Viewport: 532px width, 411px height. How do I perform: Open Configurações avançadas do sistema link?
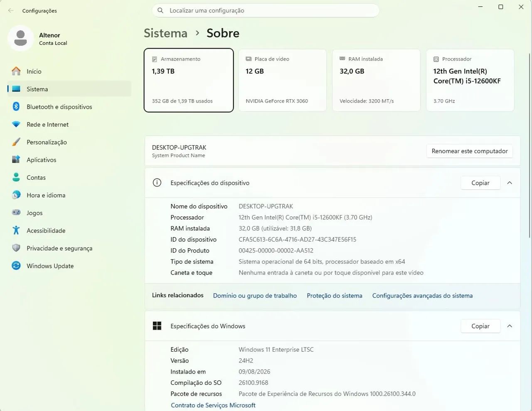[422, 296]
